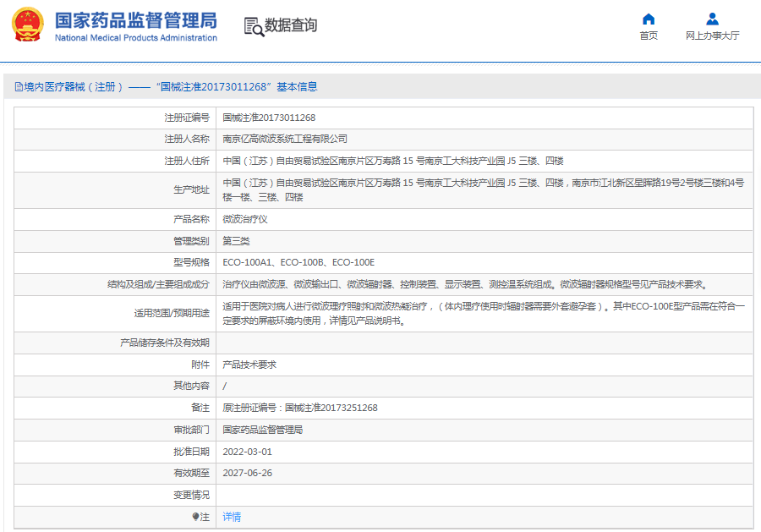Click the 注册人名称 row label
761x532 pixels.
point(187,139)
